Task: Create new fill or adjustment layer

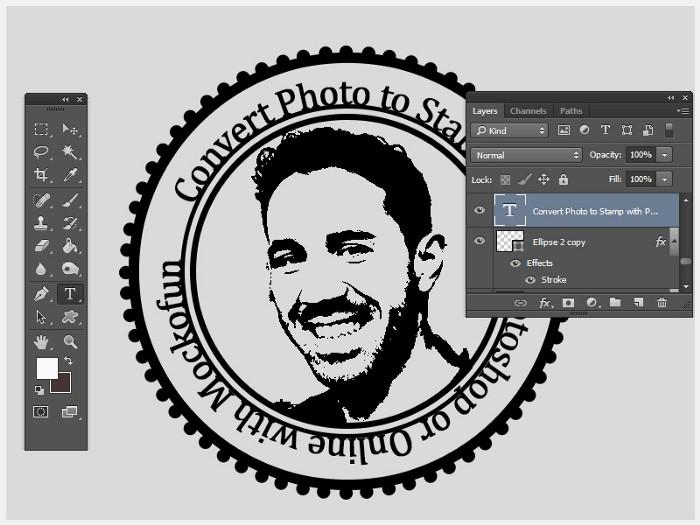Action: click(x=592, y=303)
